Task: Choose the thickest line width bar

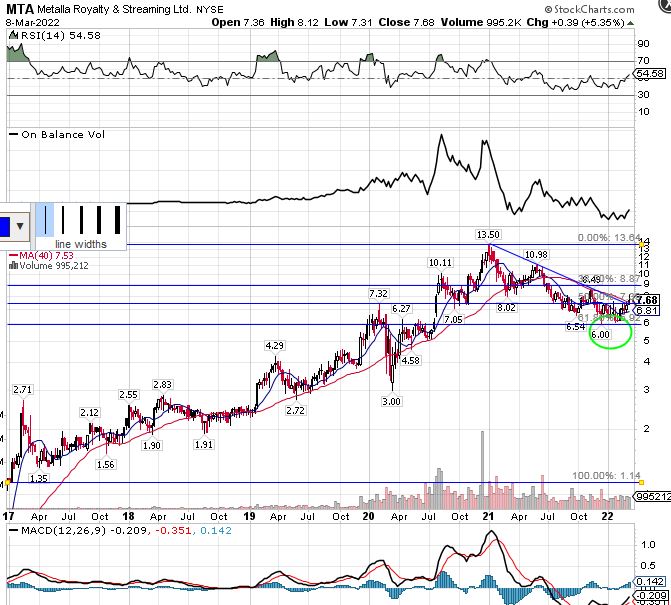Action: (x=117, y=220)
